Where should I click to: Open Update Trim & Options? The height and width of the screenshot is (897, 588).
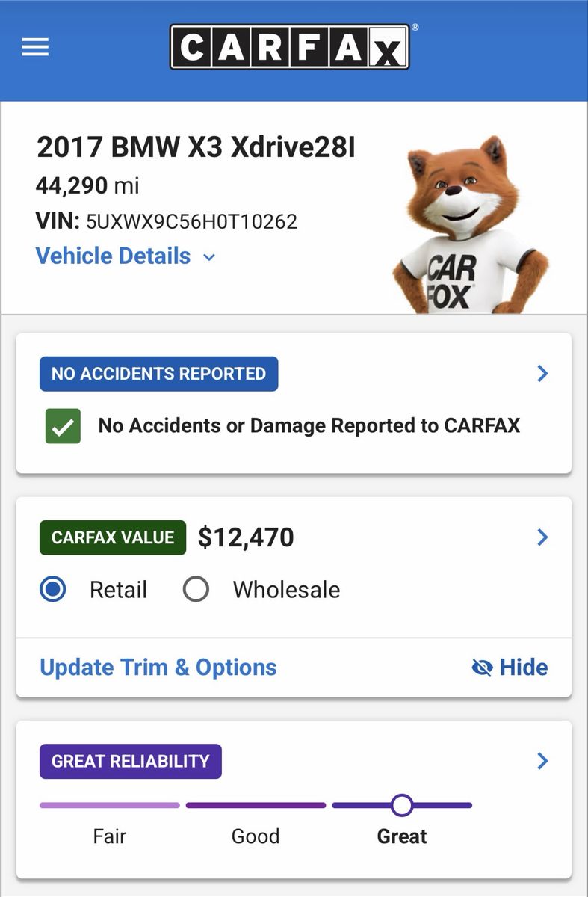(158, 668)
